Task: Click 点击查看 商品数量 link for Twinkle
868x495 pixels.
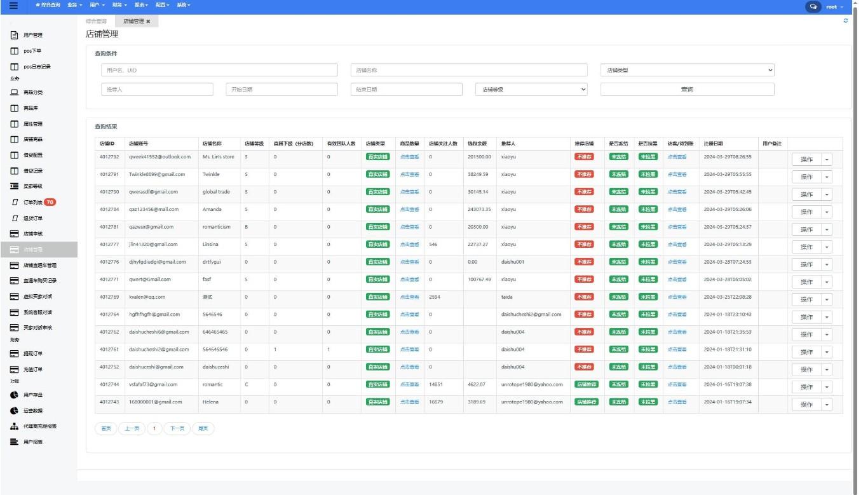Action: (409, 174)
